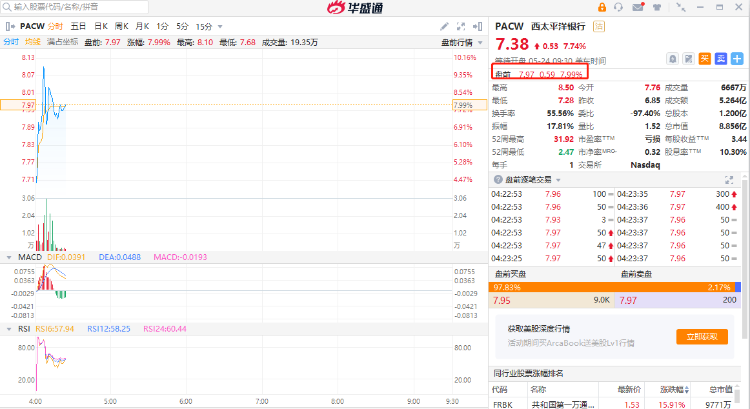Click the 04:23:25 trade row
This screenshot has height=409, width=750.
pos(552,258)
